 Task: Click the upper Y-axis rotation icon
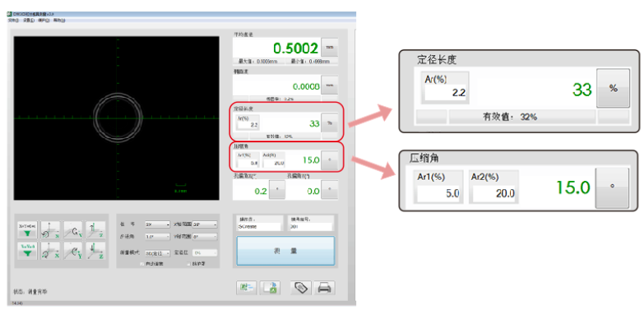coord(73,230)
